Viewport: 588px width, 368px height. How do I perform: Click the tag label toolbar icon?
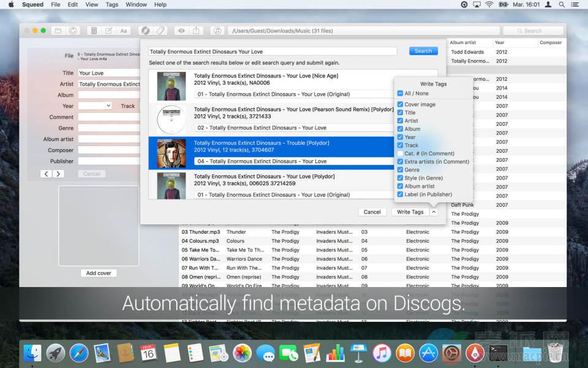(160, 31)
